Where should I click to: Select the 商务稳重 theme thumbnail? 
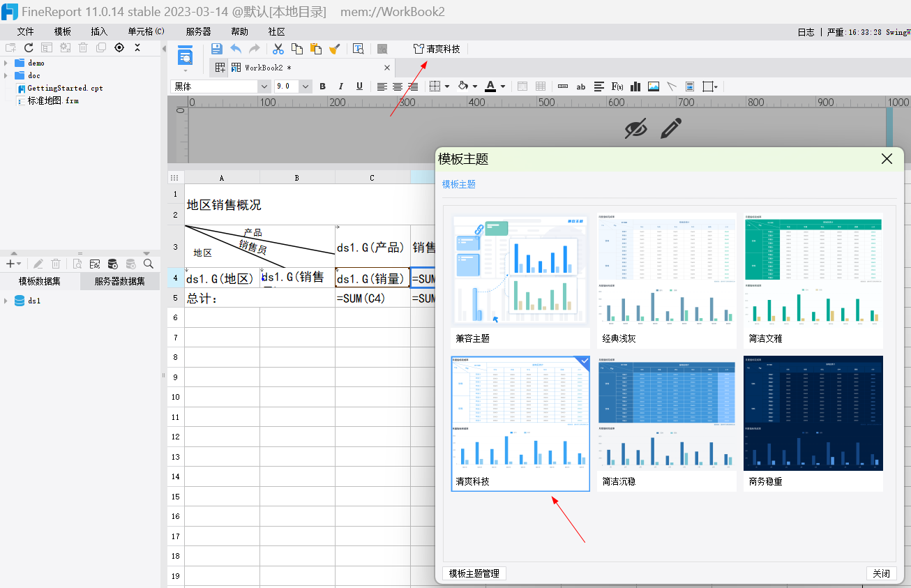click(x=813, y=423)
